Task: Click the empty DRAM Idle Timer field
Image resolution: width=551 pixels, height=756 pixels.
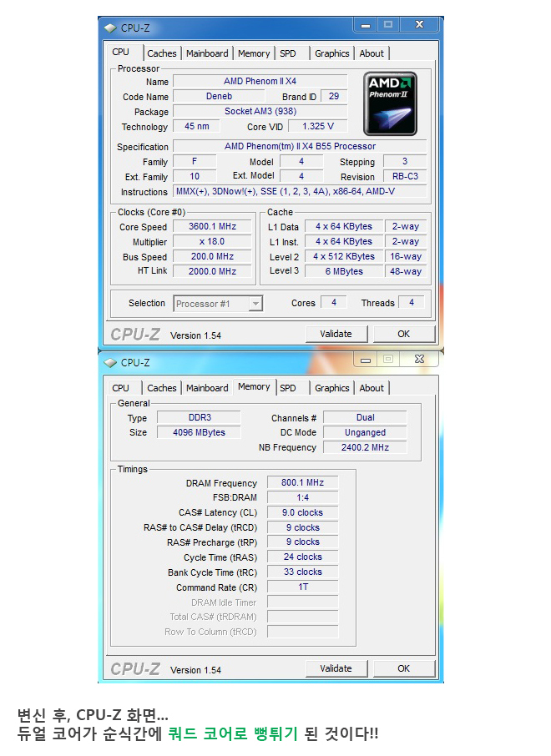Action: (x=302, y=602)
